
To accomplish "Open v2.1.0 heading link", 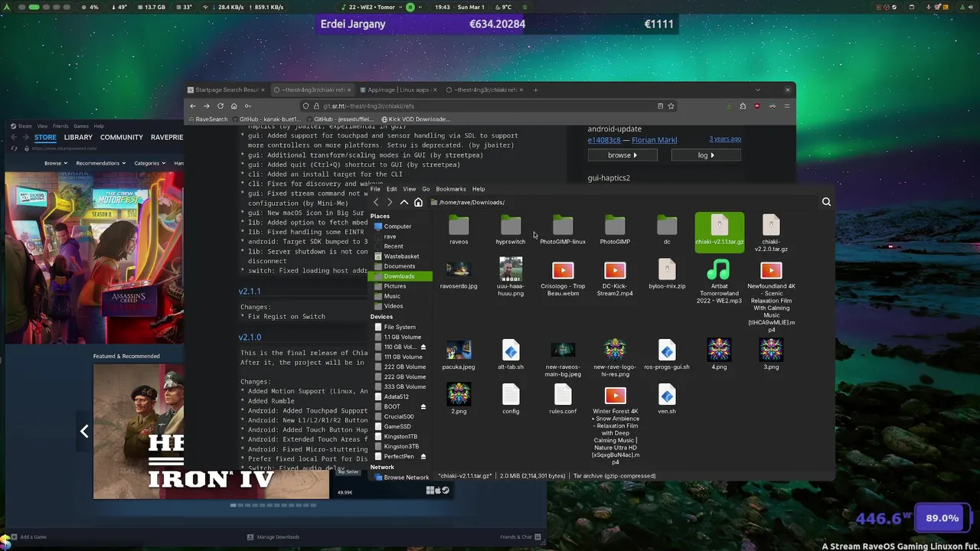I will (250, 337).
